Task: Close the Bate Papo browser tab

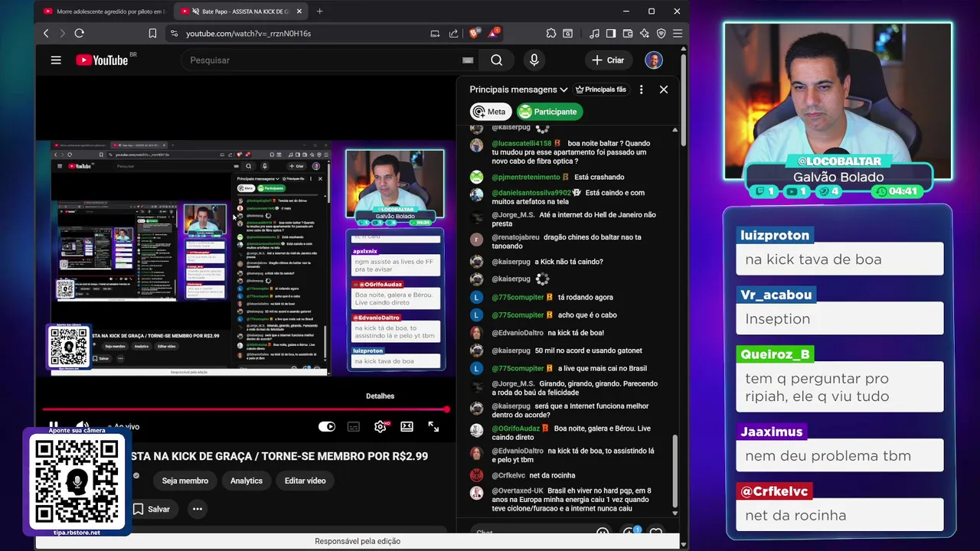Action: (x=299, y=11)
